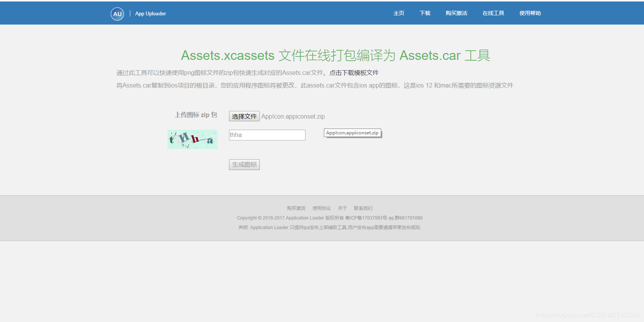Screen dimensions: 644x322
Task: Open the 购买激活 navigation item
Action: pyautogui.click(x=456, y=13)
